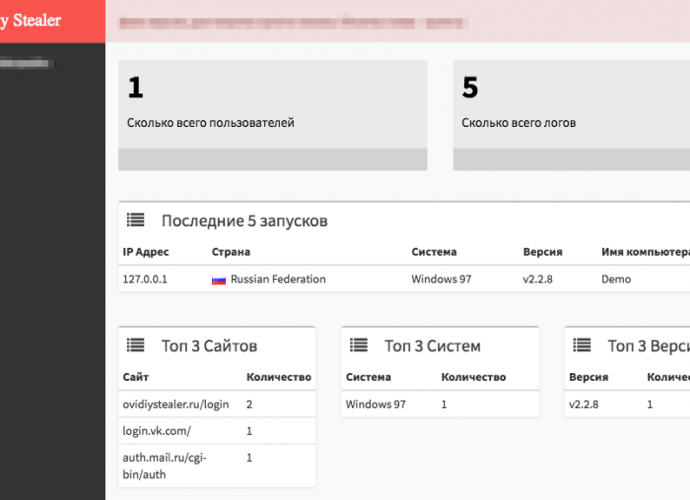Open the total logs card showing 5
690x500 pixels.
pyautogui.click(x=572, y=115)
